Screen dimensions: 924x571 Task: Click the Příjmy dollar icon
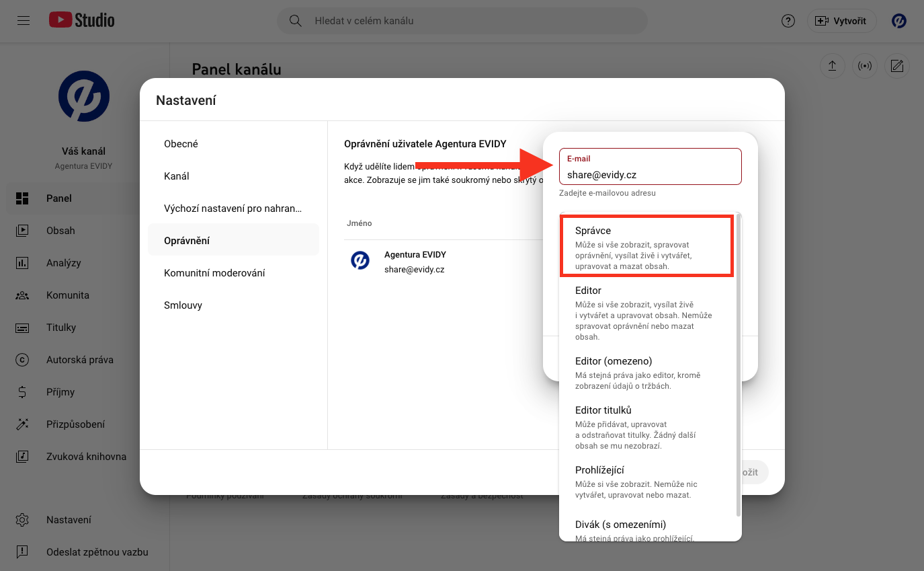[x=22, y=392]
